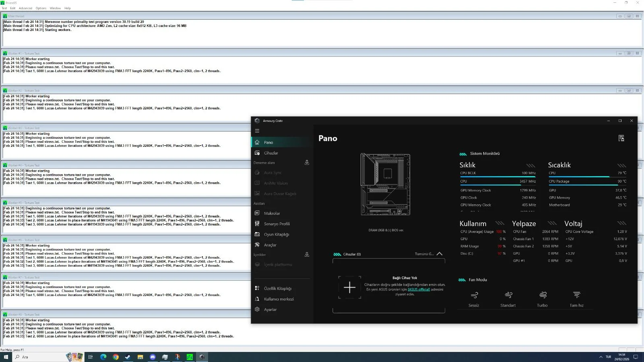Toggle the Armoury Crate hamburger menu

[x=257, y=131]
